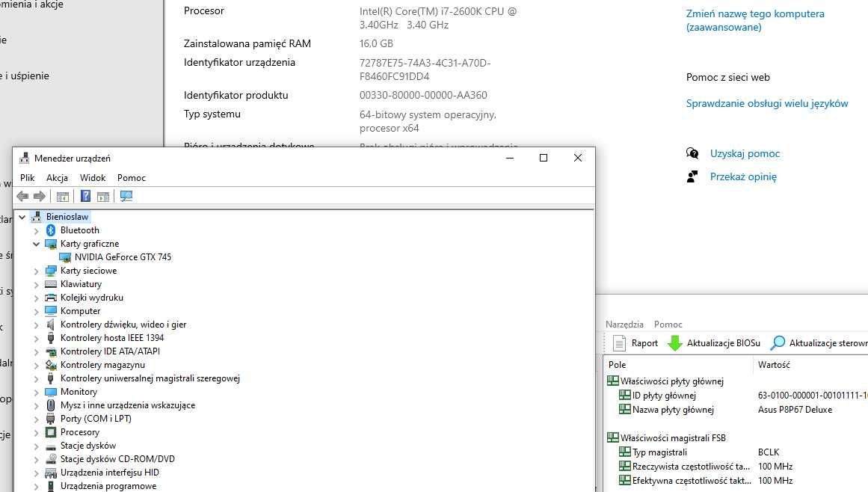
Task: Expand Urządzenia interfejsu HID chevron
Action: tap(37, 473)
